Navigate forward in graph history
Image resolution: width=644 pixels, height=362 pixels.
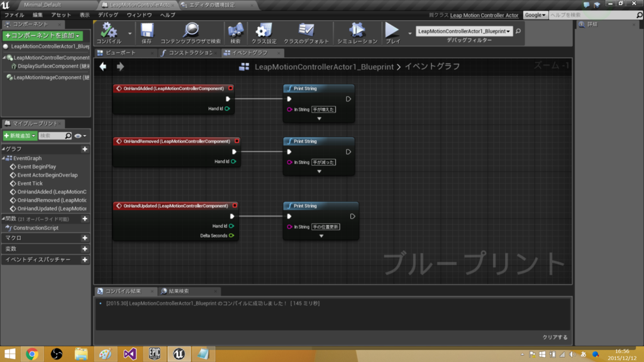pos(120,66)
